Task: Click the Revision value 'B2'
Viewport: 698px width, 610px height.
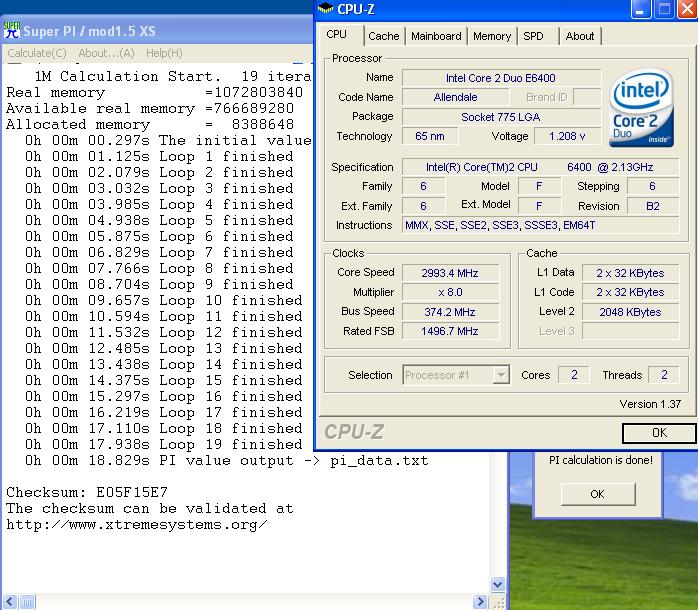Action: 653,206
